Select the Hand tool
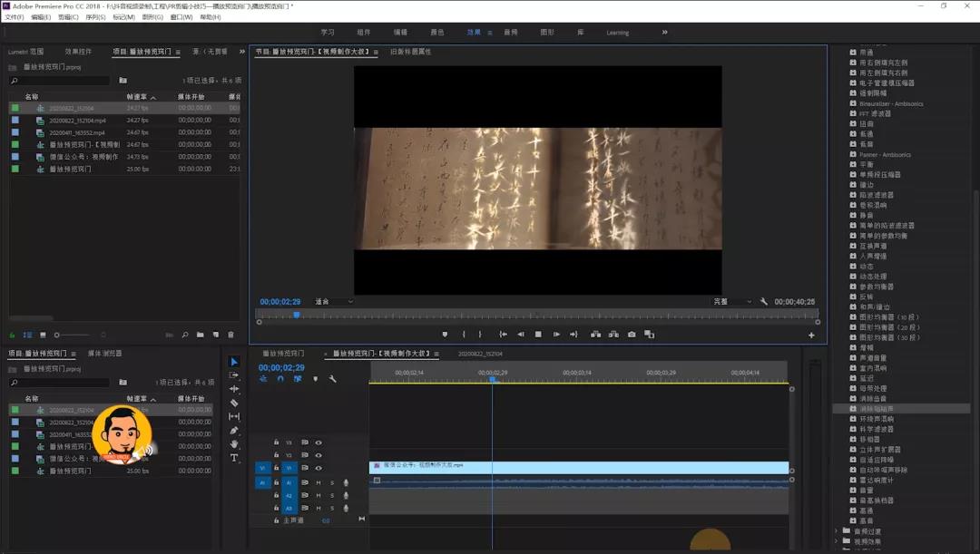The image size is (980, 554). point(234,444)
